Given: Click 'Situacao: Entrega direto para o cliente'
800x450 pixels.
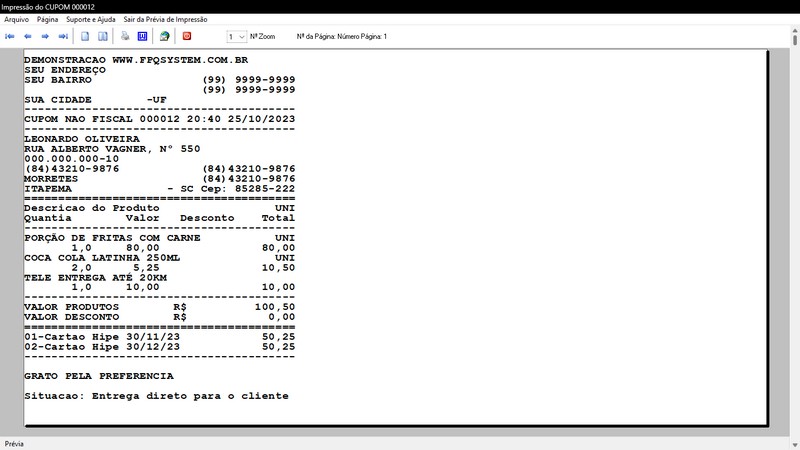Looking at the screenshot, I should [x=156, y=396].
